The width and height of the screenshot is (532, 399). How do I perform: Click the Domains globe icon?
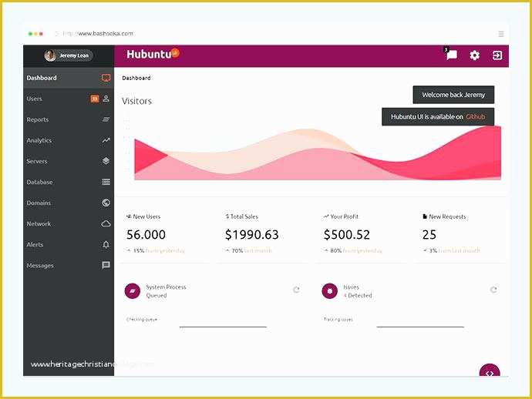pyautogui.click(x=106, y=203)
